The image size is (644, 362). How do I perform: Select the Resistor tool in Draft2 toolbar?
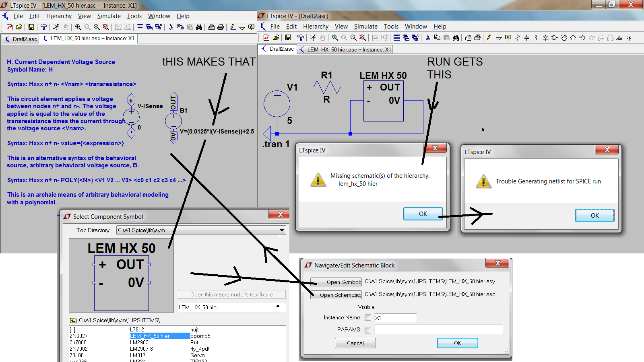518,37
